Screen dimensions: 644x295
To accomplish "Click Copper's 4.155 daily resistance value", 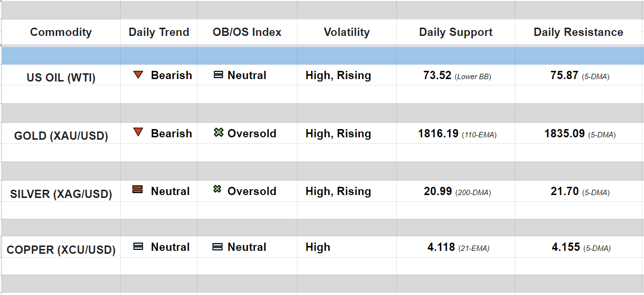I will click(x=565, y=247).
